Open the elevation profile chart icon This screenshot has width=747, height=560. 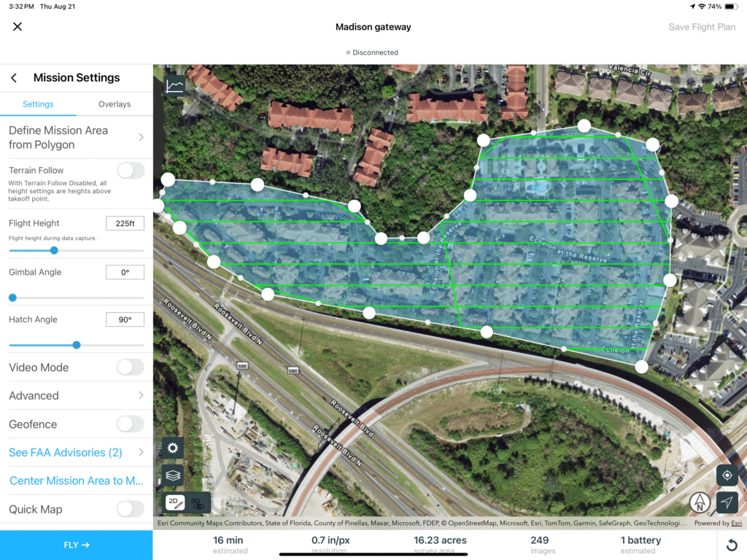175,86
